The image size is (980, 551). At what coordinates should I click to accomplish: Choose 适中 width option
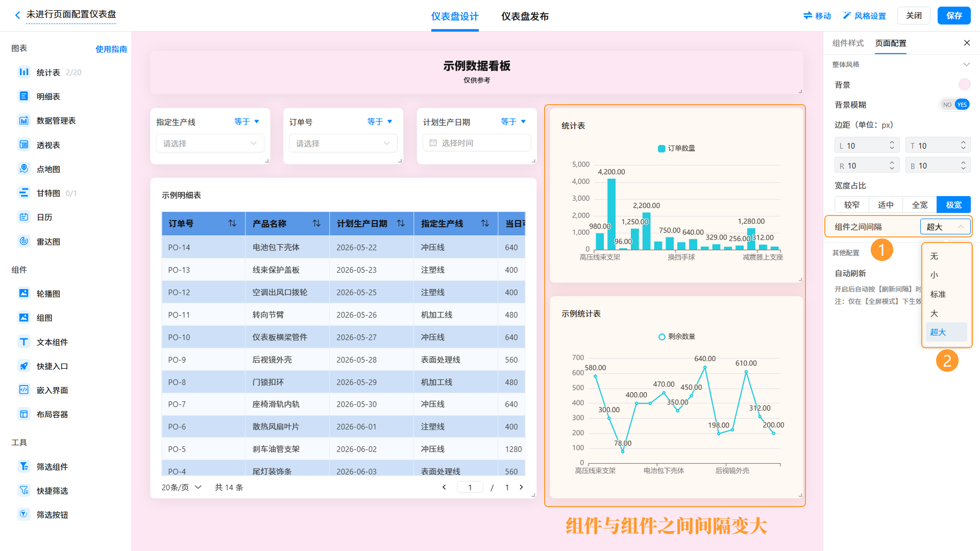click(886, 205)
